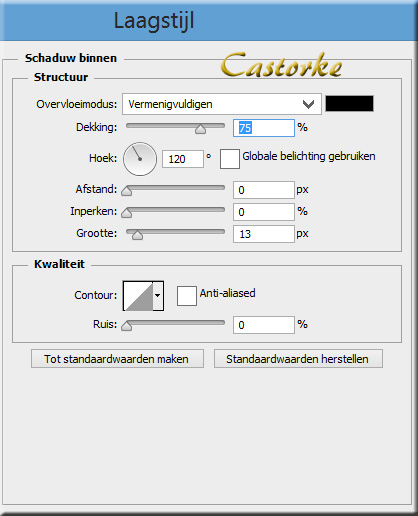The image size is (418, 516).
Task: Select the Inperken percentage field
Action: (264, 212)
